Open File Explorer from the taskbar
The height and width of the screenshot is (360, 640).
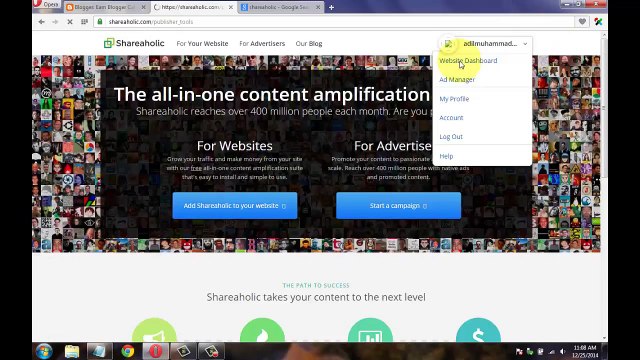coord(72,351)
